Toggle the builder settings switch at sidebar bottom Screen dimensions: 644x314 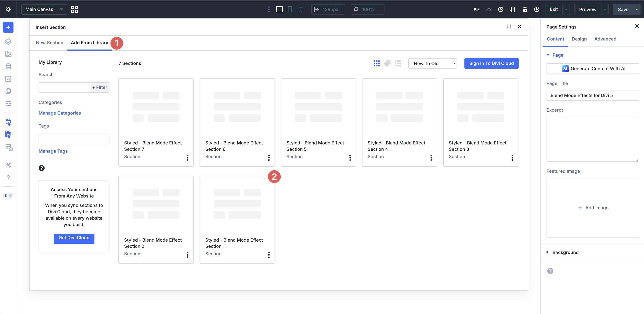(x=8, y=196)
